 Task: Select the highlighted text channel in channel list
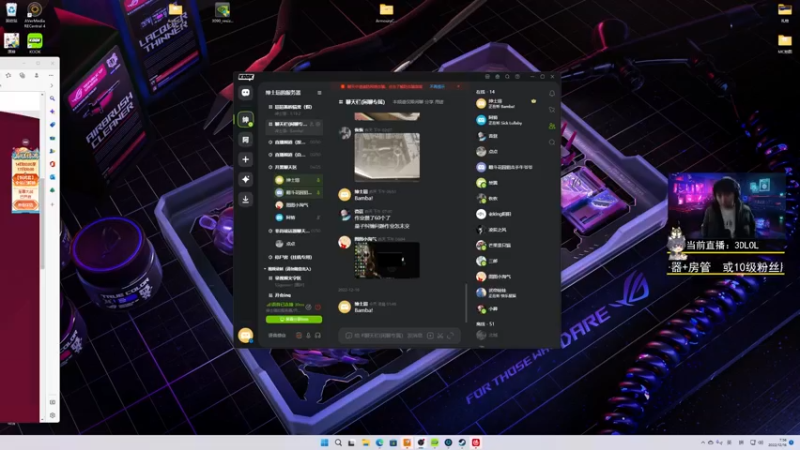tap(294, 127)
